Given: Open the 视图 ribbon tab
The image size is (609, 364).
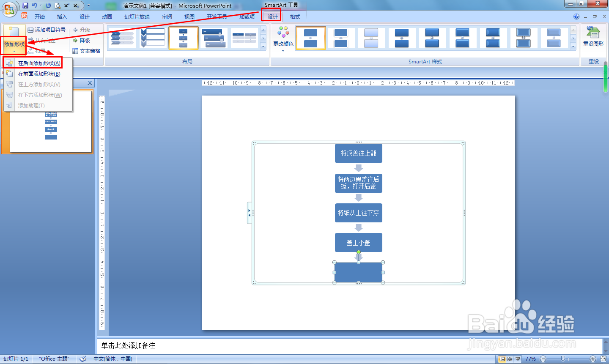Looking at the screenshot, I should pos(189,17).
